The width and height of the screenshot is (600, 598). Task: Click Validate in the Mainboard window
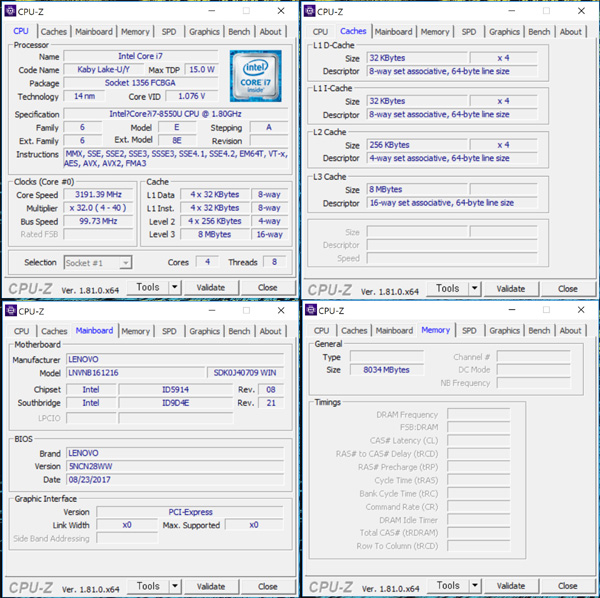point(211,586)
